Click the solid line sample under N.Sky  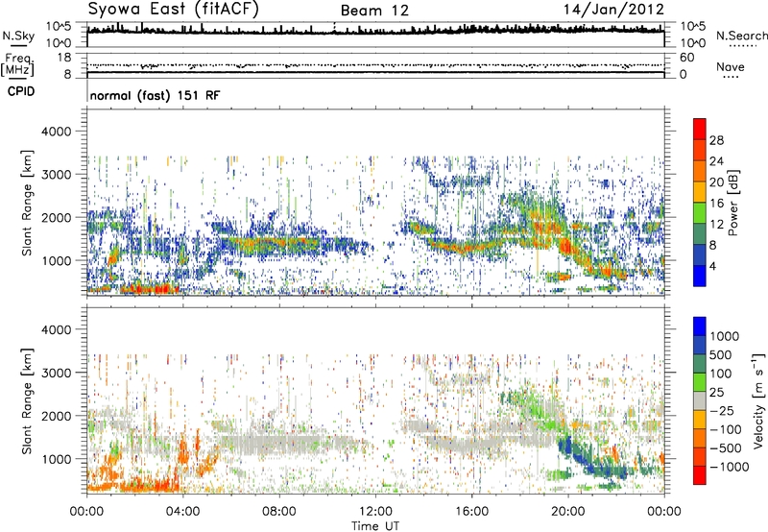click(x=18, y=45)
